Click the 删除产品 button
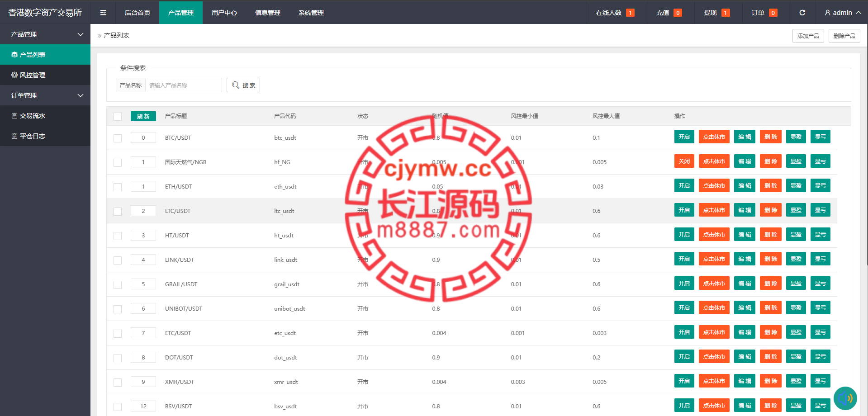The image size is (868, 416). [x=844, y=36]
